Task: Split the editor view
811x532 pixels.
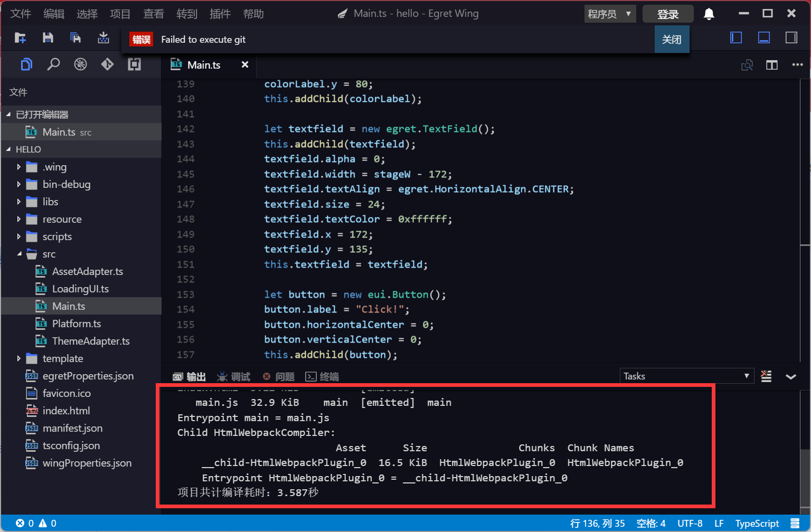Action: point(772,65)
